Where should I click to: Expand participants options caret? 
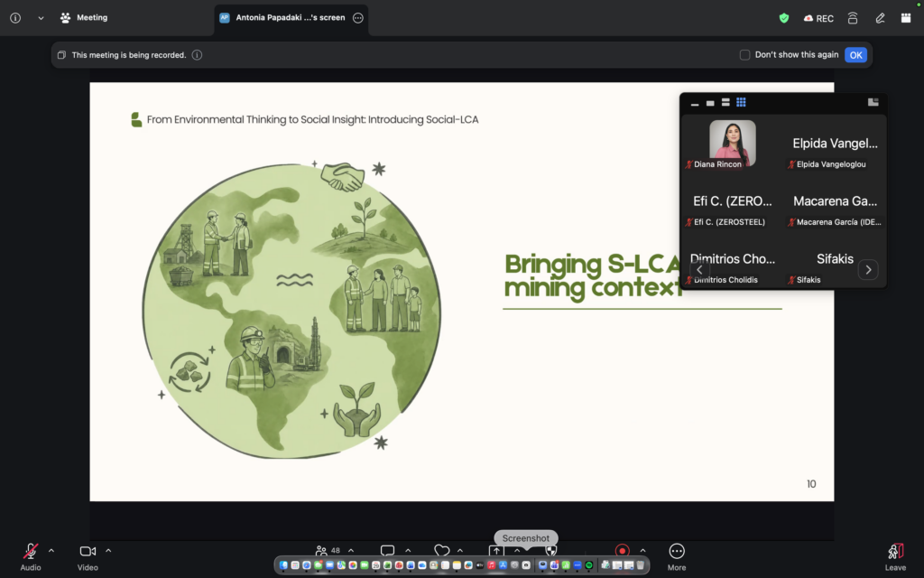[x=351, y=550]
